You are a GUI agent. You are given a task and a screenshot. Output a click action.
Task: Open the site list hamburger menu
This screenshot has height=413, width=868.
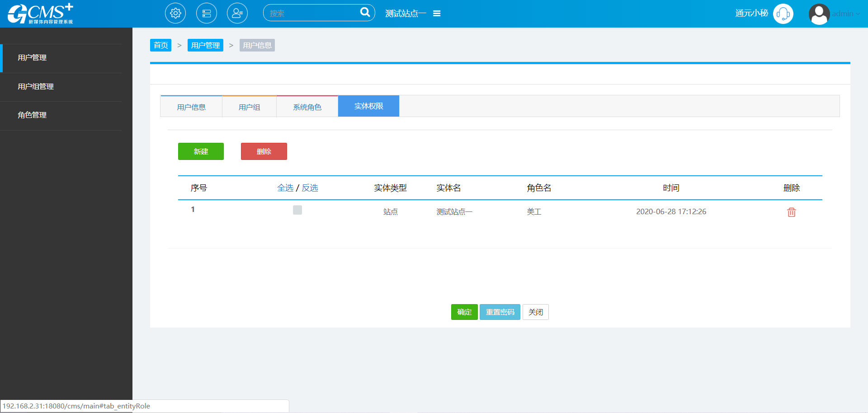[437, 14]
